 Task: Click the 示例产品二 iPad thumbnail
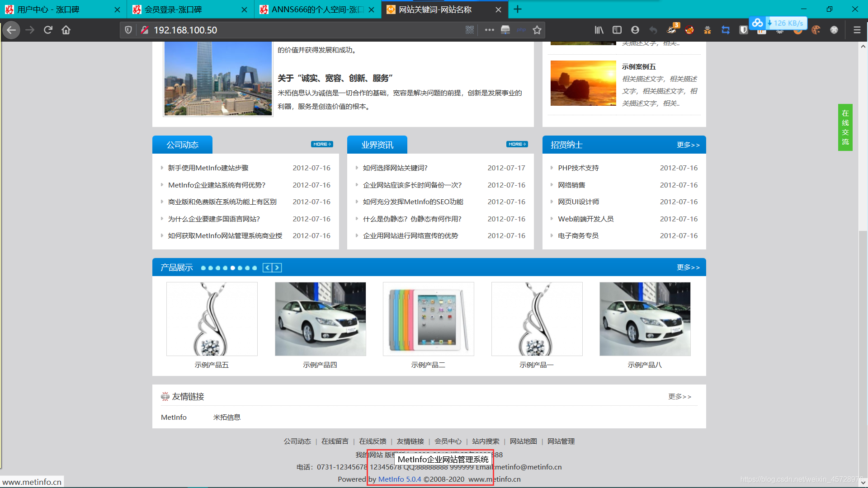[428, 319]
